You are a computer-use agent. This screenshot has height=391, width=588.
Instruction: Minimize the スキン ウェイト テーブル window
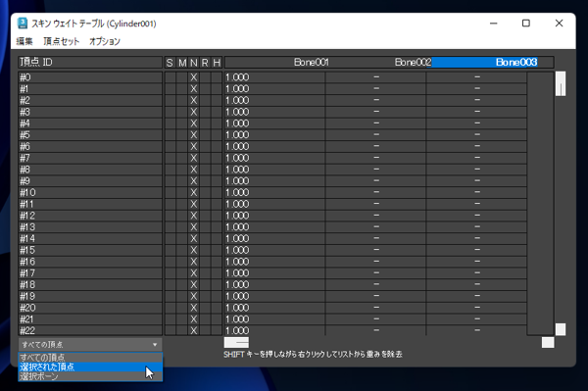coord(494,24)
